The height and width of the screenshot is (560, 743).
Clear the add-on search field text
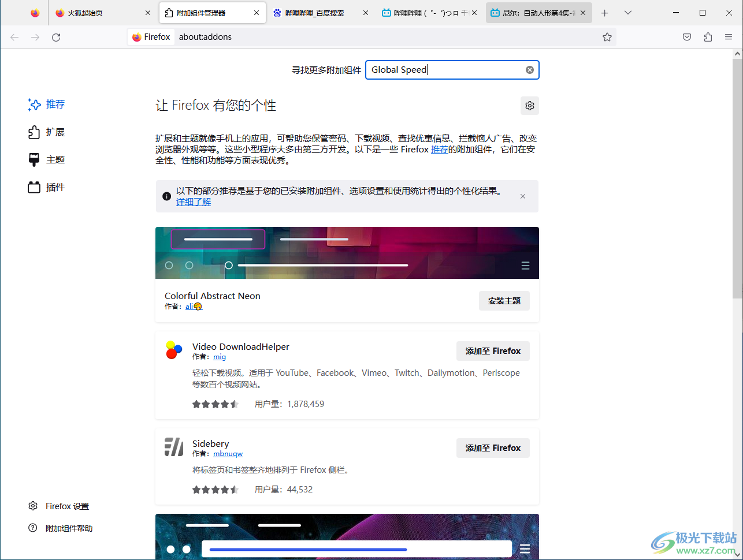[x=530, y=70]
